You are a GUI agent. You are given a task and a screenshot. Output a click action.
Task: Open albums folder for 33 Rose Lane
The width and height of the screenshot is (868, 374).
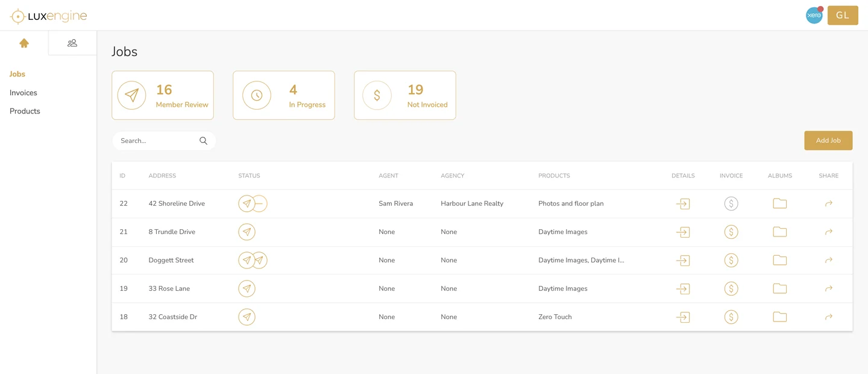point(780,289)
